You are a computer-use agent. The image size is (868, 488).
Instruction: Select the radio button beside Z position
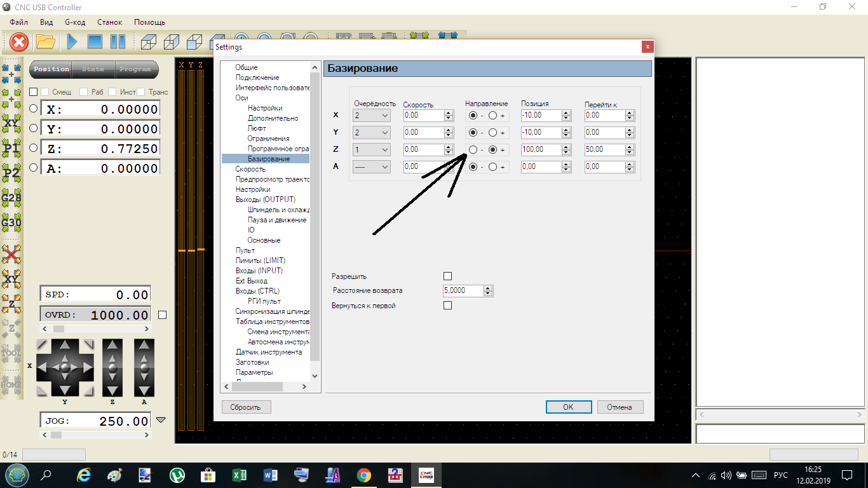coord(34,148)
